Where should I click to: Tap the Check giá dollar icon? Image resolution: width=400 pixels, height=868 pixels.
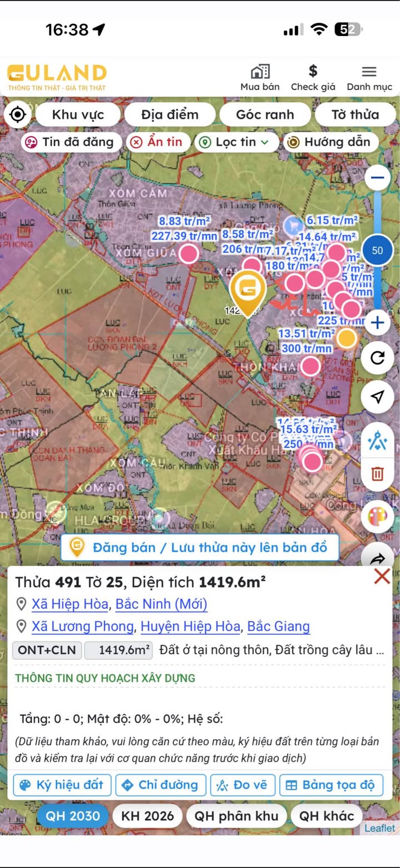pos(313,72)
